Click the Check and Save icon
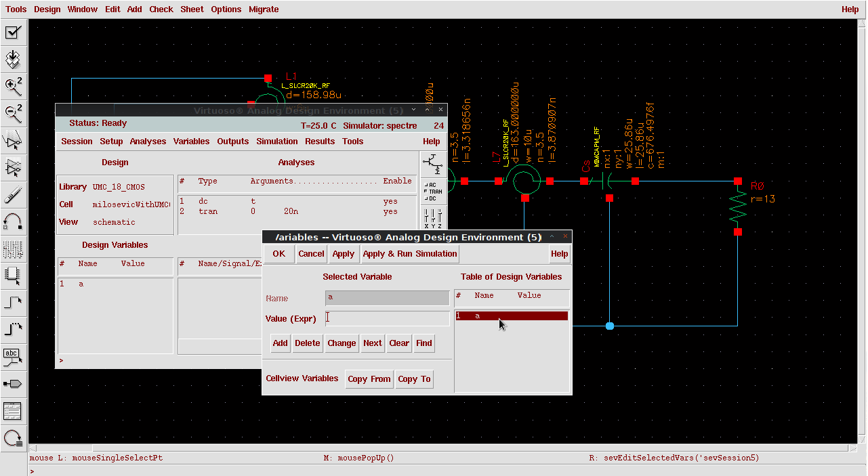The height and width of the screenshot is (476, 868). [13, 33]
